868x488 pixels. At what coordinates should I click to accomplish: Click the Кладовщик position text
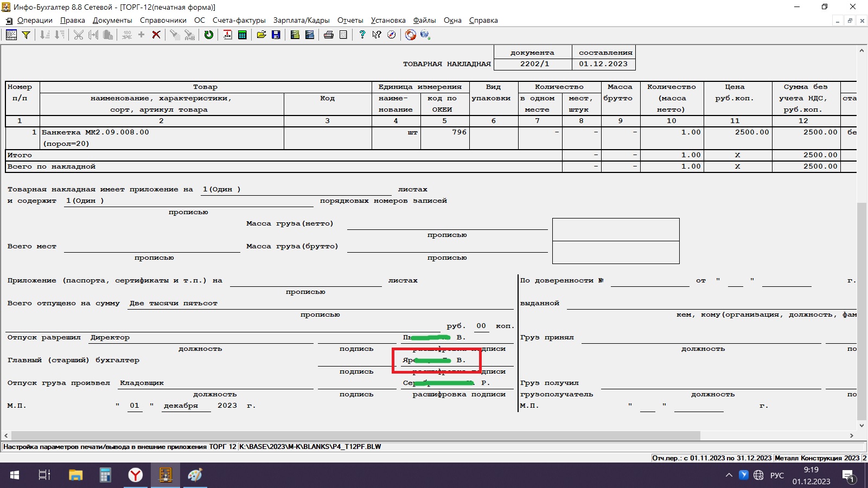tap(142, 383)
